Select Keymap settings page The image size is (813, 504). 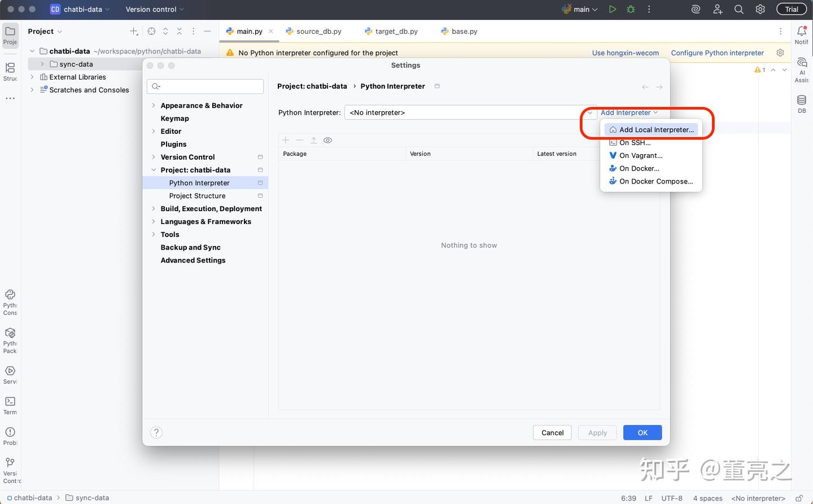[174, 119]
